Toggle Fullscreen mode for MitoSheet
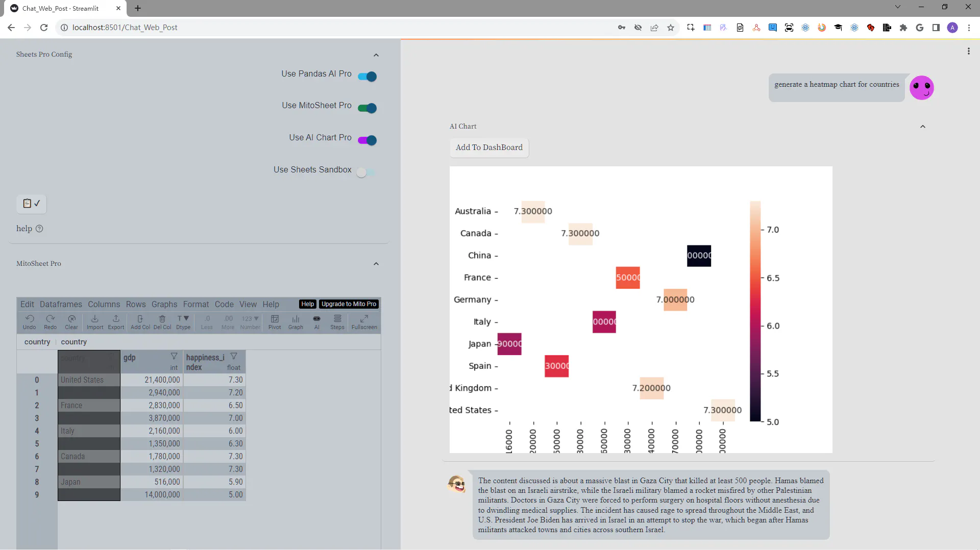 pos(364,321)
